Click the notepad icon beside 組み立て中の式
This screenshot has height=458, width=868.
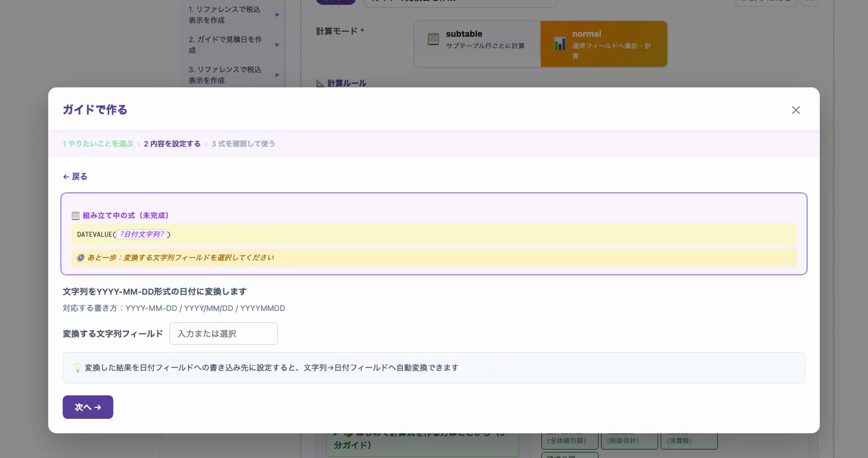coord(75,215)
